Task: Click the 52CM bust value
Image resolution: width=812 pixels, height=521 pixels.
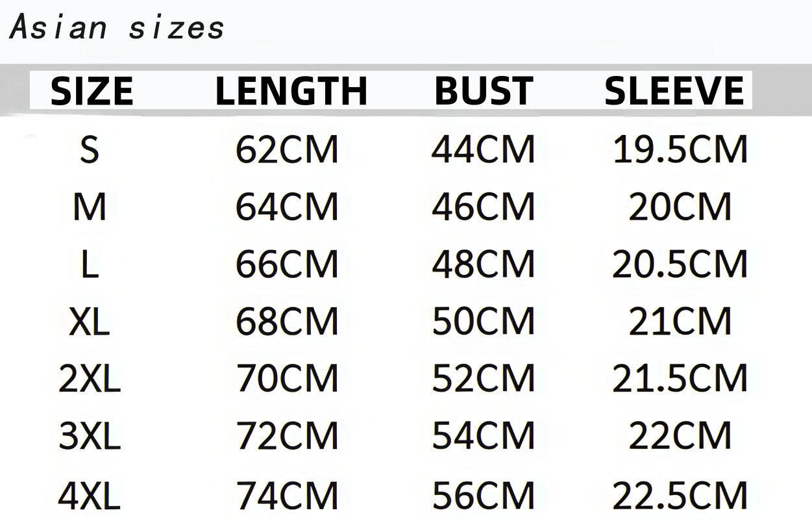Action: tap(484, 379)
